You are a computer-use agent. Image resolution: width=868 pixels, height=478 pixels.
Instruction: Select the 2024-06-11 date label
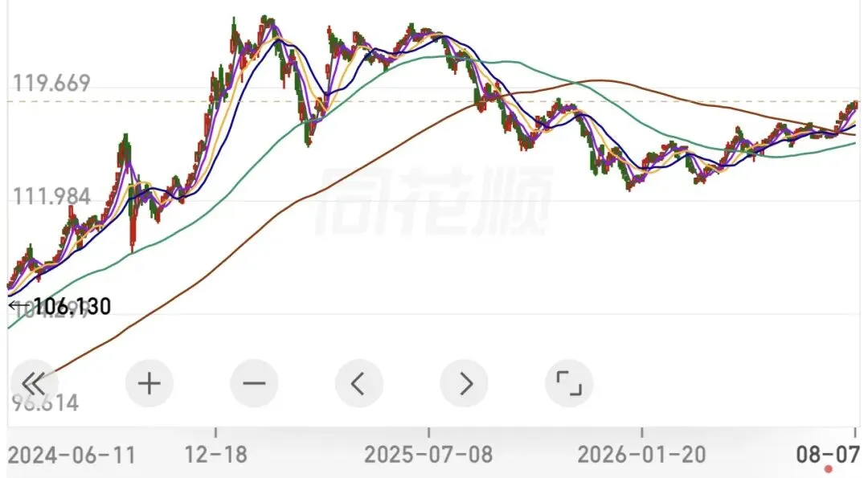[x=72, y=456]
